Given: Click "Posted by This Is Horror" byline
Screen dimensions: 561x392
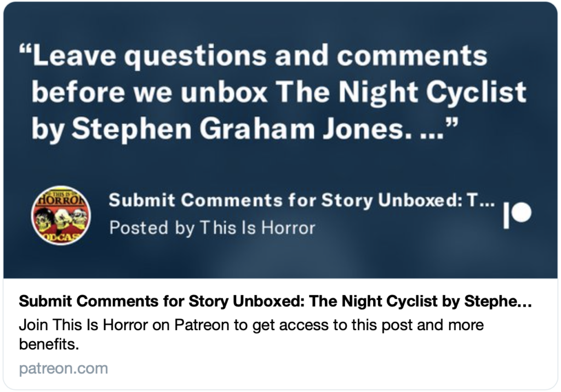Looking at the screenshot, I should pyautogui.click(x=212, y=227).
